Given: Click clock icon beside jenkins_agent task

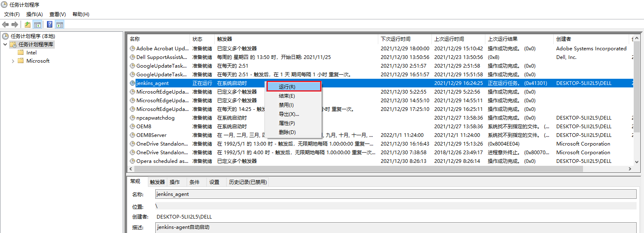Looking at the screenshot, I should coord(132,83).
